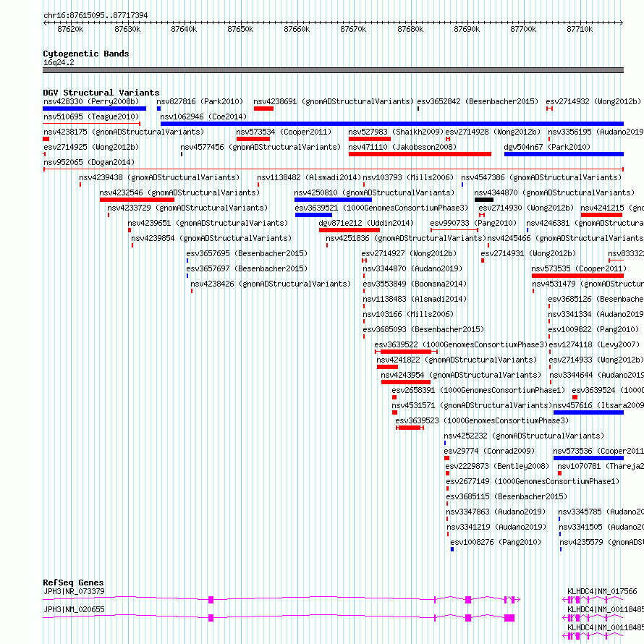Click nsv1138483 (Alsmadi2014) label
644x644 pixels.
point(415,299)
